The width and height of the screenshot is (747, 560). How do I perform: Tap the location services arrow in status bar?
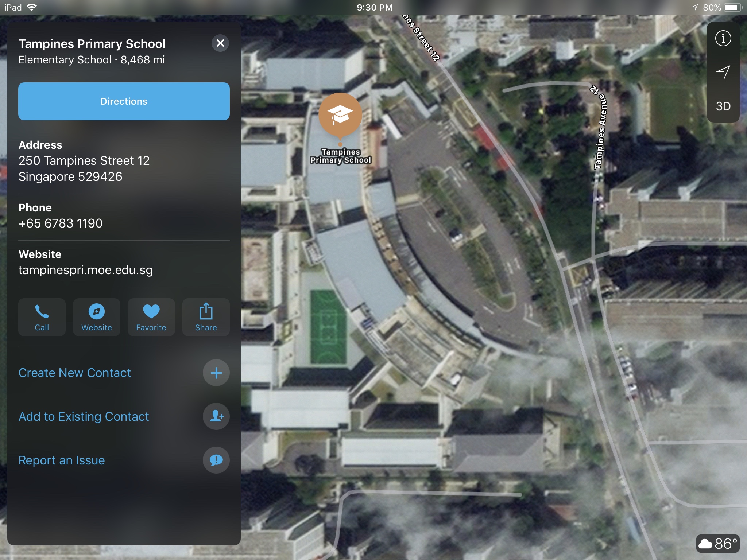694,7
